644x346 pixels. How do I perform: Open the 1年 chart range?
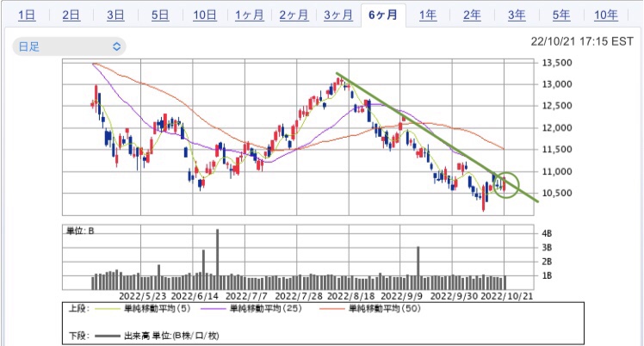[428, 15]
